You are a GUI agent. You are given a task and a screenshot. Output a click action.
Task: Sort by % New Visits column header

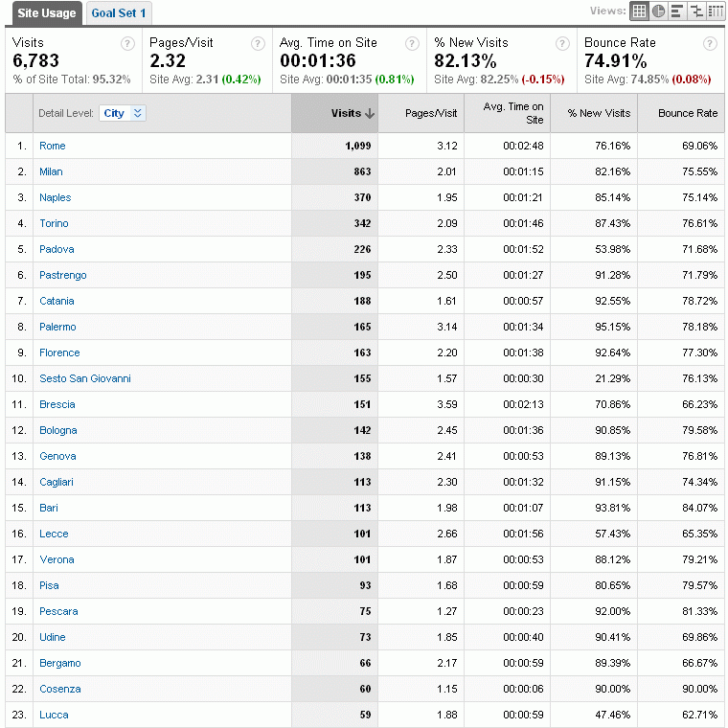594,113
